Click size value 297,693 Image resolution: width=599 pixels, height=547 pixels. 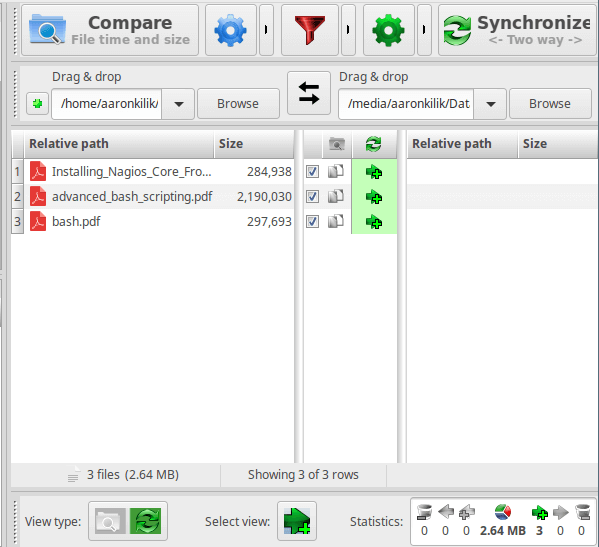click(269, 222)
